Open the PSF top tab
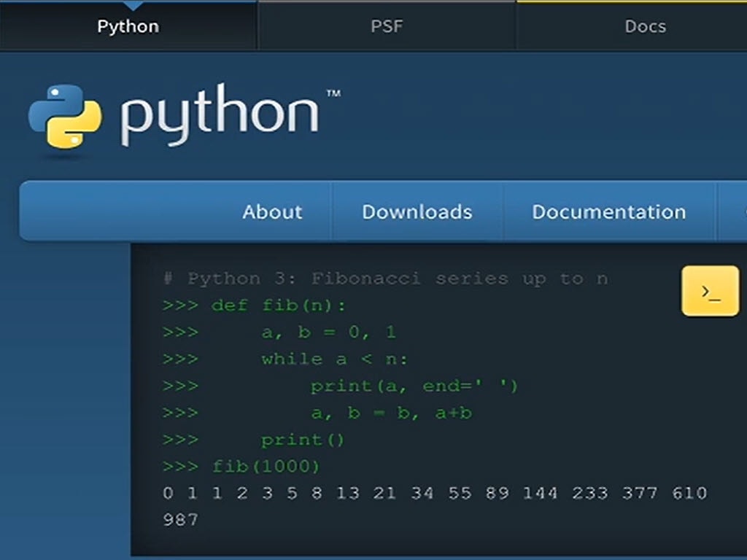 click(387, 26)
